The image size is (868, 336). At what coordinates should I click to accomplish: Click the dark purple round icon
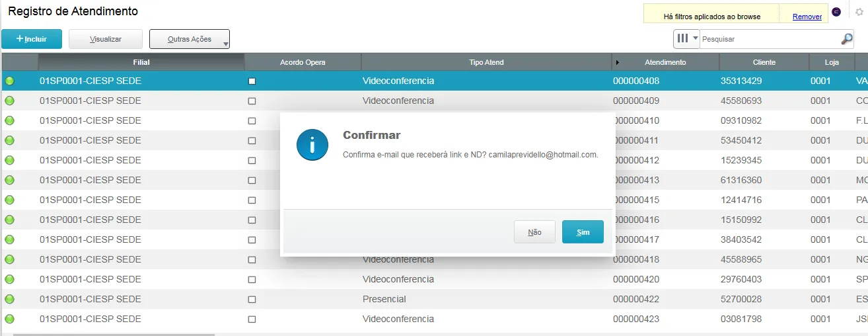836,13
